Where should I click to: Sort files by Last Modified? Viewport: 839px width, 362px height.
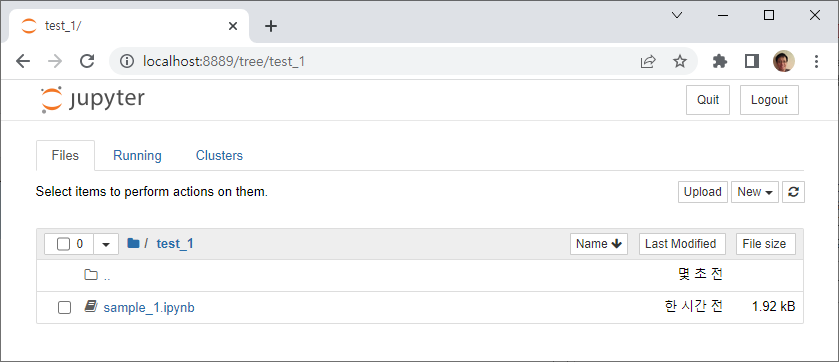[682, 244]
